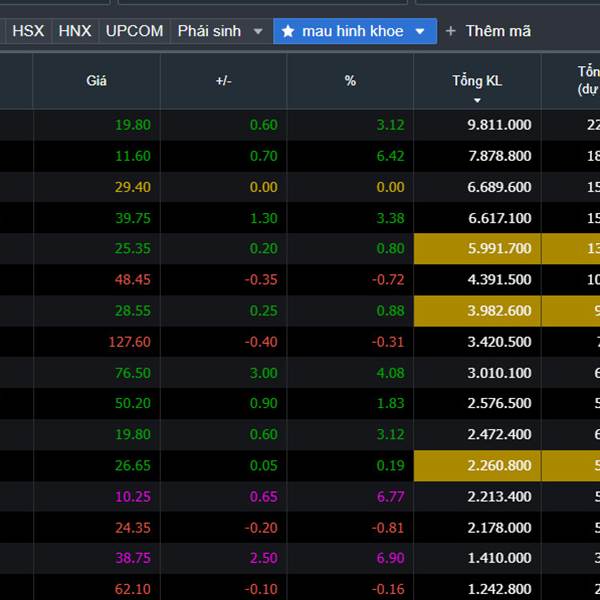This screenshot has height=600, width=600.
Task: Switch to the HSX tab
Action: coord(28,31)
